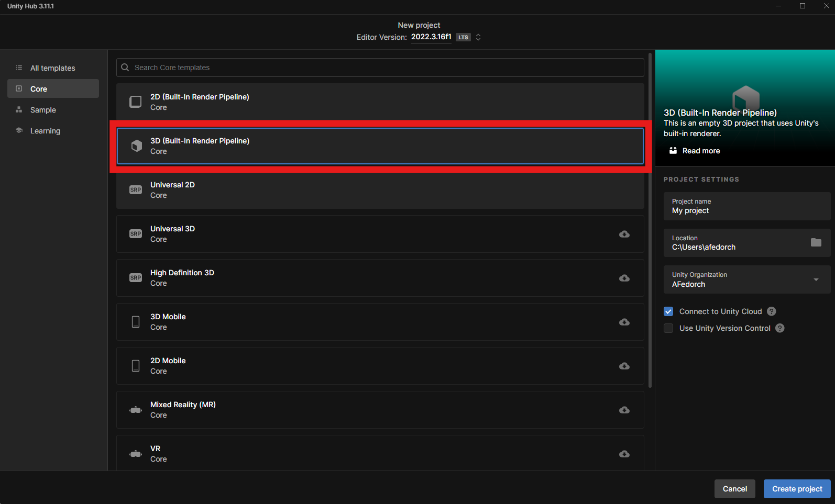Click the High Definition 3D SRP icon

pos(136,278)
